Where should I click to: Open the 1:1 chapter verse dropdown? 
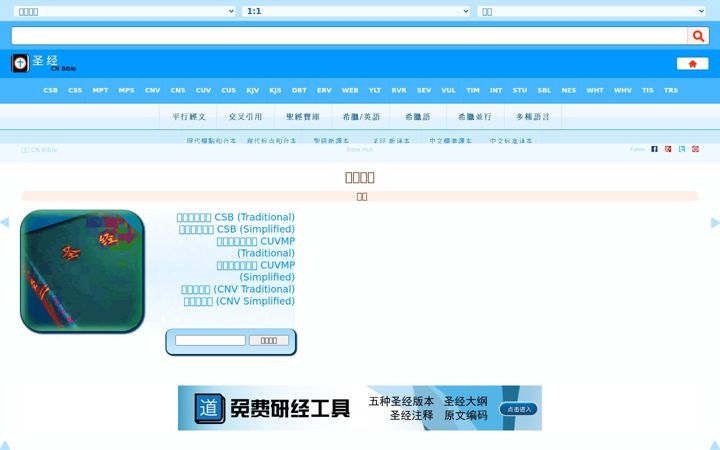[x=356, y=11]
